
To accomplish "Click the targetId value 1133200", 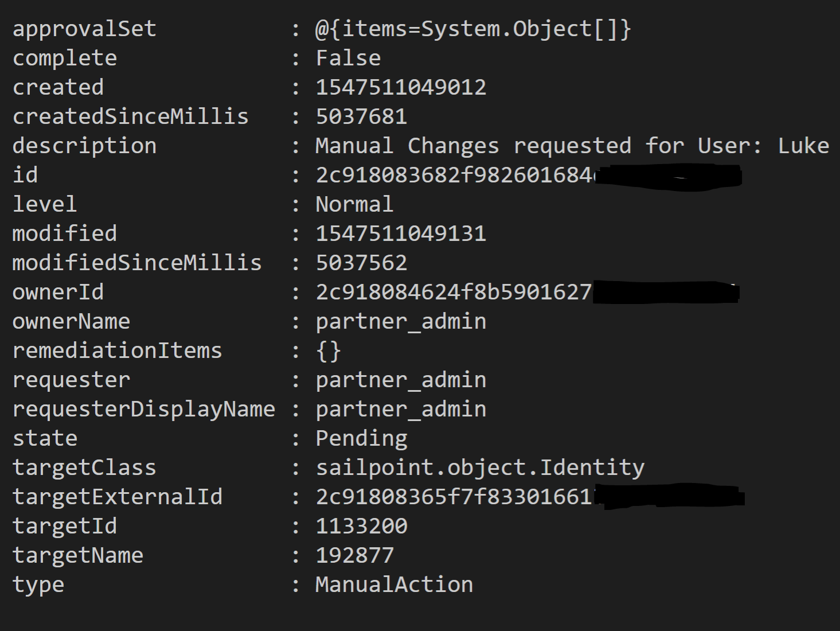I will point(361,526).
